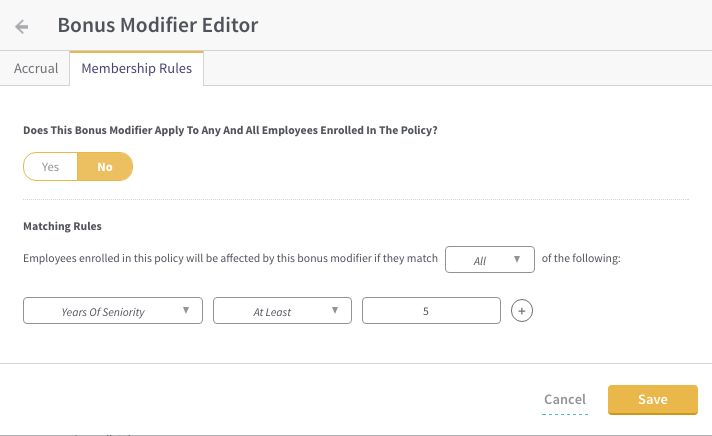Click the arrow beside Years Of Seniority

click(x=186, y=310)
